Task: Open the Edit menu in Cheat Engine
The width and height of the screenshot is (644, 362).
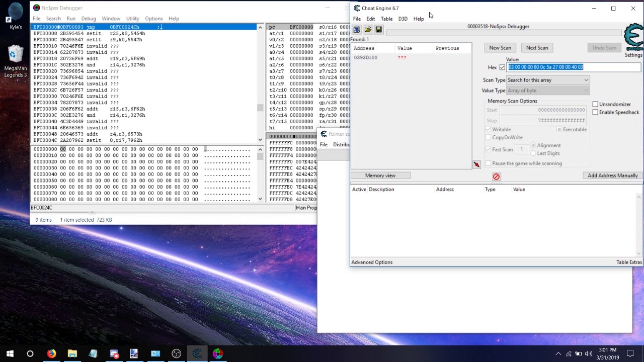Action: tap(371, 19)
